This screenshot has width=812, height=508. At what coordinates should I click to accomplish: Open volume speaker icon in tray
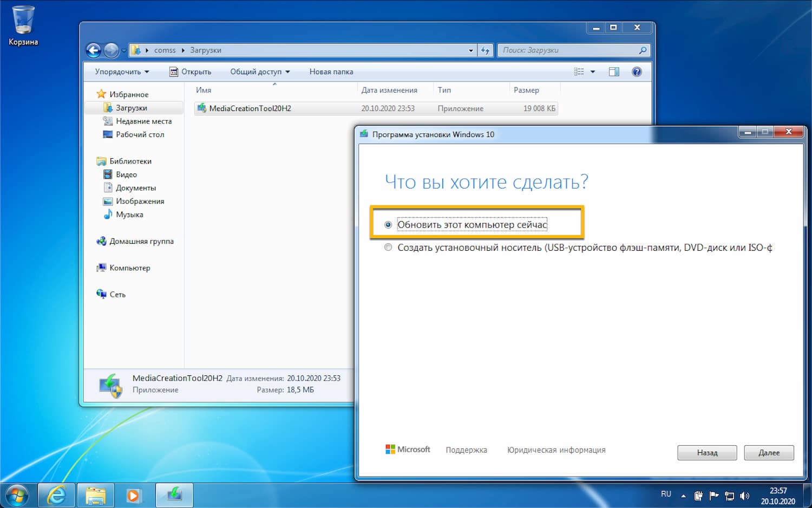(x=745, y=496)
